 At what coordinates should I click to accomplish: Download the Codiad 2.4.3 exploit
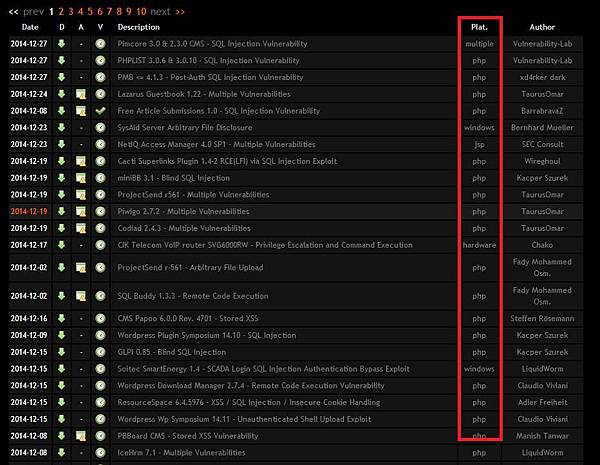[x=62, y=228]
